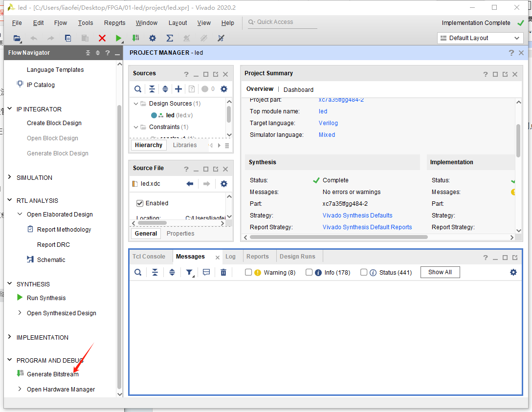
Task: Click the Quick Access search field
Action: point(282,22)
